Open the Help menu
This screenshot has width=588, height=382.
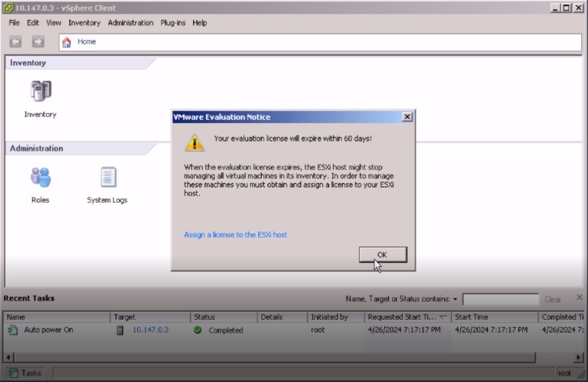click(x=199, y=23)
